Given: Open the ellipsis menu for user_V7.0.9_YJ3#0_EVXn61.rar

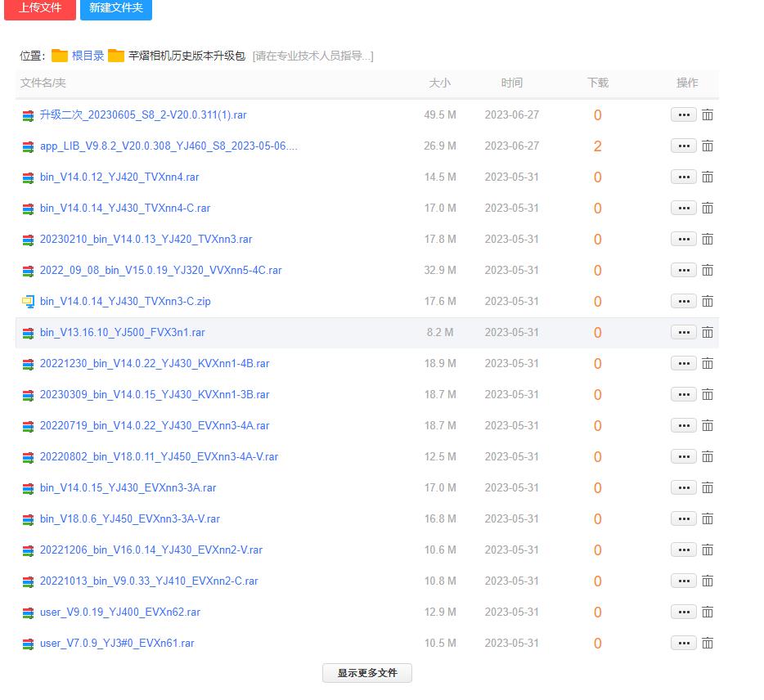Looking at the screenshot, I should (683, 644).
